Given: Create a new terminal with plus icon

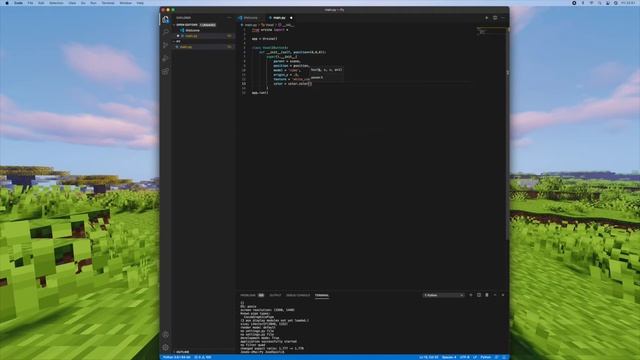Looking at the screenshot, I should [471, 295].
